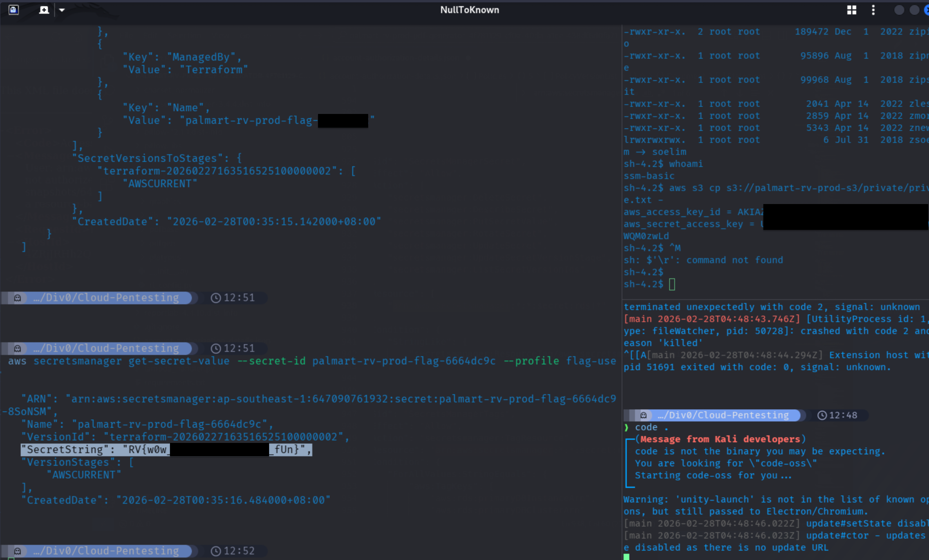Open the new tab dropdown arrow
Viewport: 929px width, 560px height.
tap(62, 10)
